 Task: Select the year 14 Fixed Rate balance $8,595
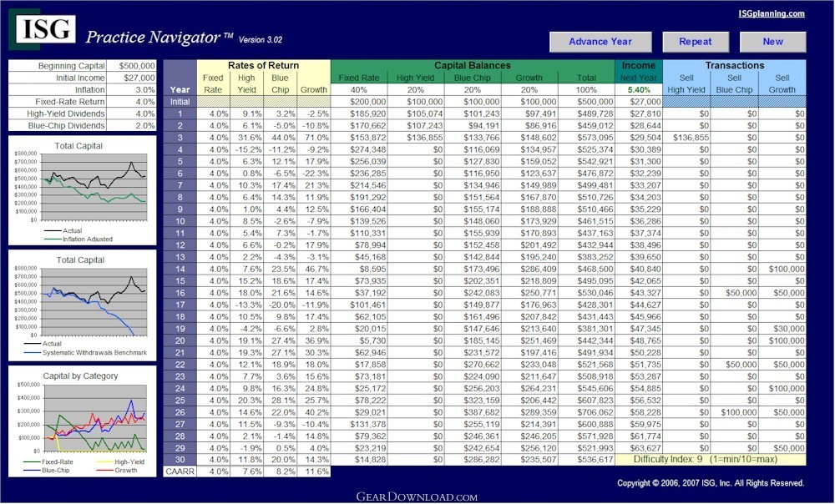tap(359, 270)
